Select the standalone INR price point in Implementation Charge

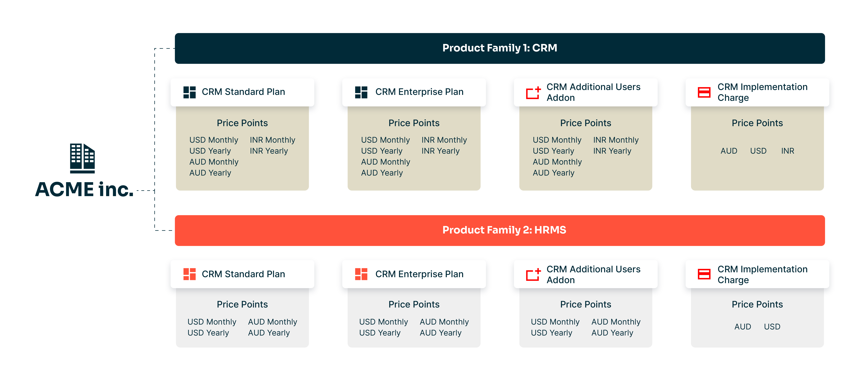(x=788, y=151)
